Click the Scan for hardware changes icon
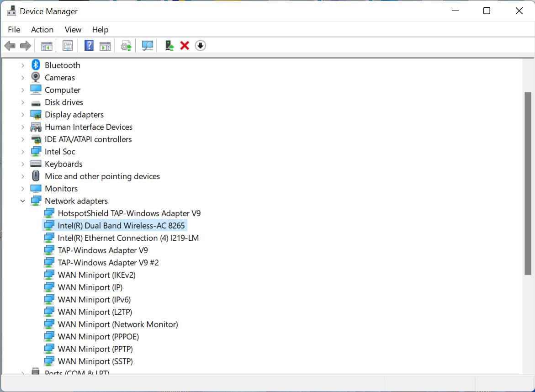 point(148,46)
